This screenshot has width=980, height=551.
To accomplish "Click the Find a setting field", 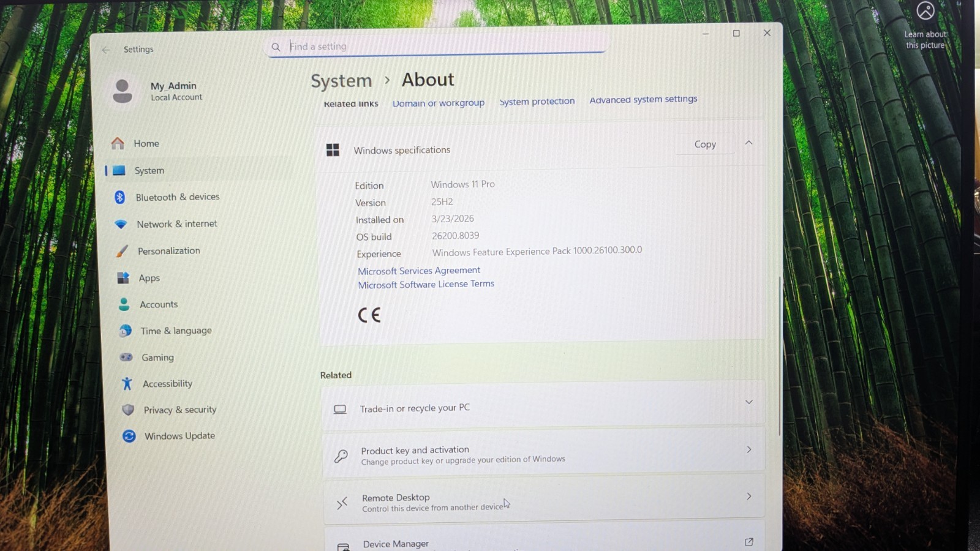I will 436,47.
